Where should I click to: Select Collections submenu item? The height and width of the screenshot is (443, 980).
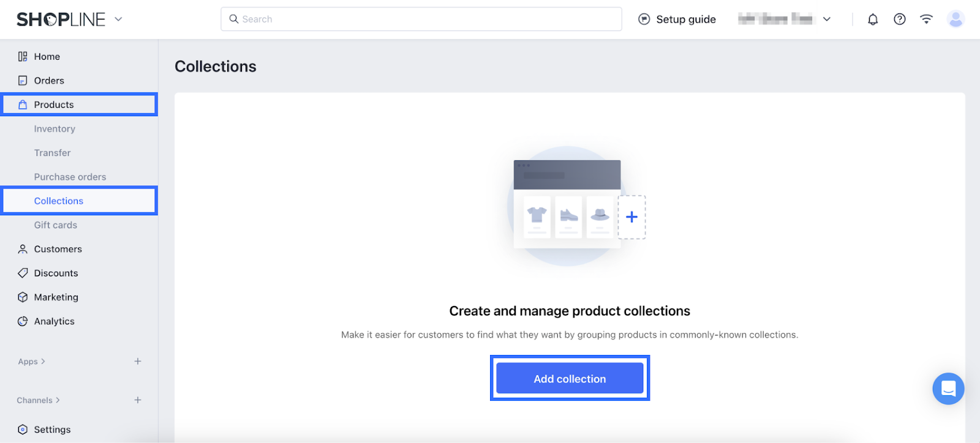click(x=79, y=201)
